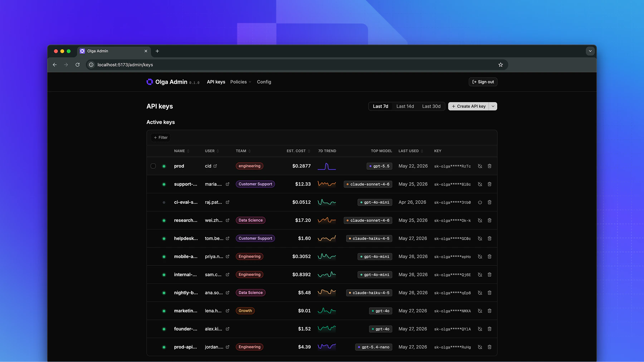644x362 pixels.
Task: Select the Last 14d range
Action: point(405,106)
